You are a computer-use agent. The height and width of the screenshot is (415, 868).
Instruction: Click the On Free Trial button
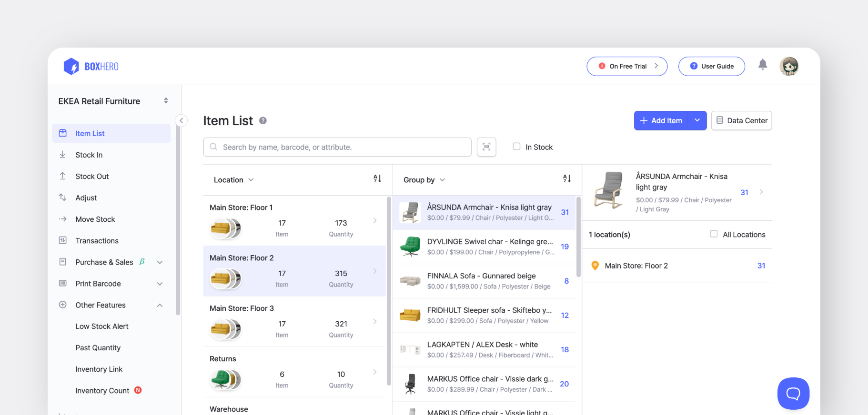627,66
